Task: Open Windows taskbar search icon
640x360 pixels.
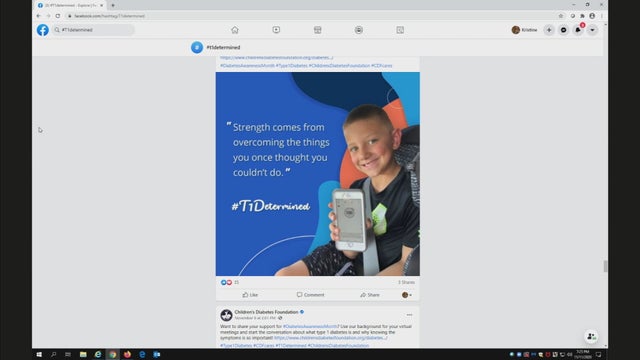Action: [x=53, y=354]
